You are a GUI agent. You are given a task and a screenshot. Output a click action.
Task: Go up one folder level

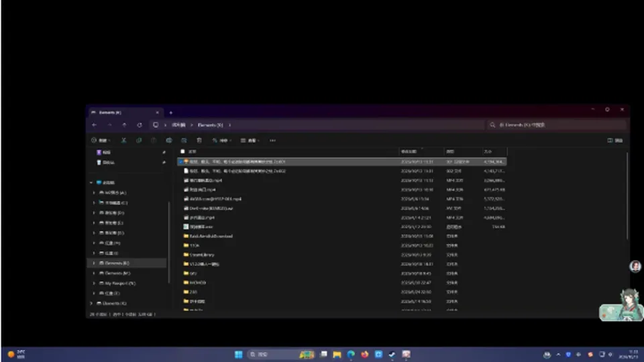pos(125,125)
